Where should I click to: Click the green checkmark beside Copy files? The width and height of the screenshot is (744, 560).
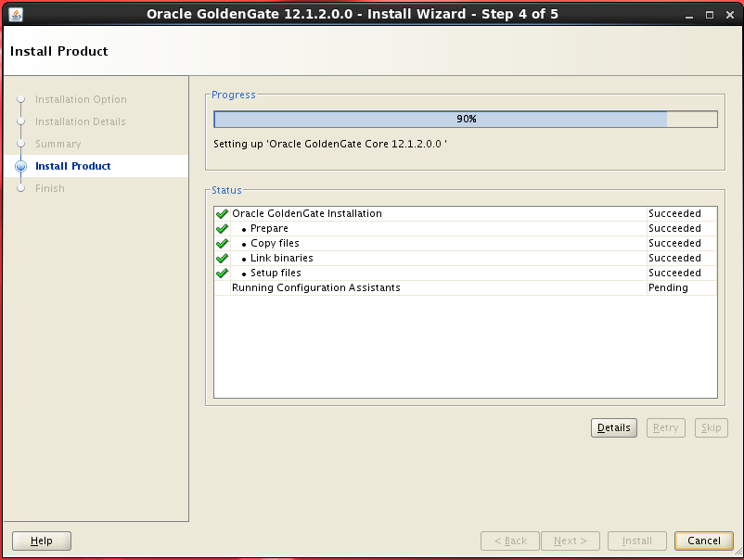point(222,243)
